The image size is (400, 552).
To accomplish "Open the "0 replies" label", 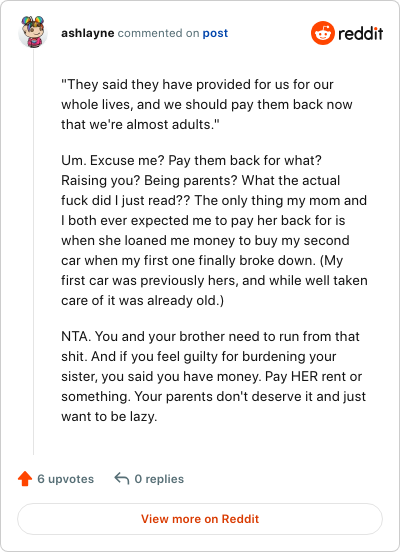I will pyautogui.click(x=159, y=479).
